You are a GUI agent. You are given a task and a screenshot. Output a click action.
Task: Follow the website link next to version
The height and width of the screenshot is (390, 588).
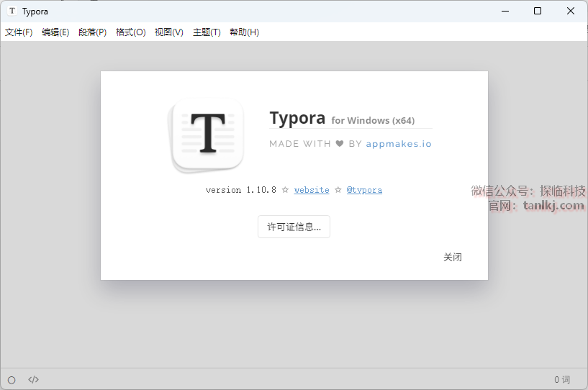[312, 190]
